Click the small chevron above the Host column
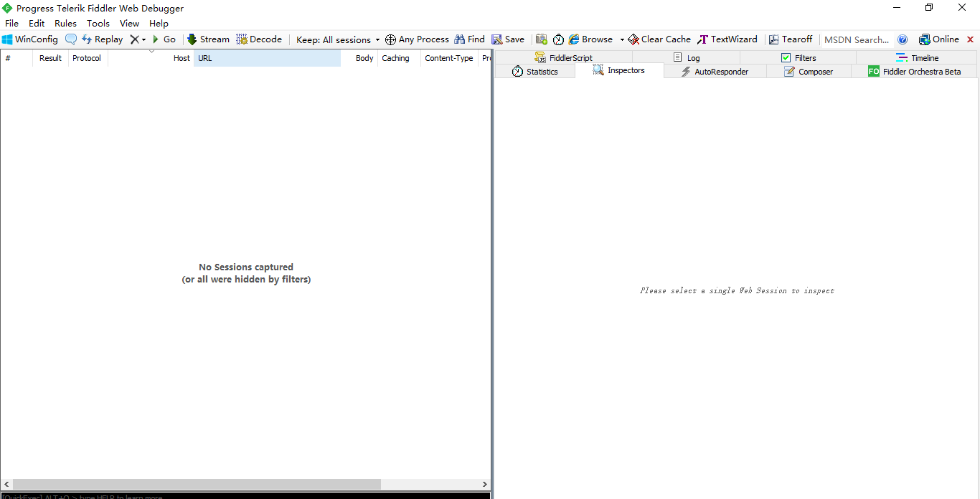980x499 pixels. point(151,52)
